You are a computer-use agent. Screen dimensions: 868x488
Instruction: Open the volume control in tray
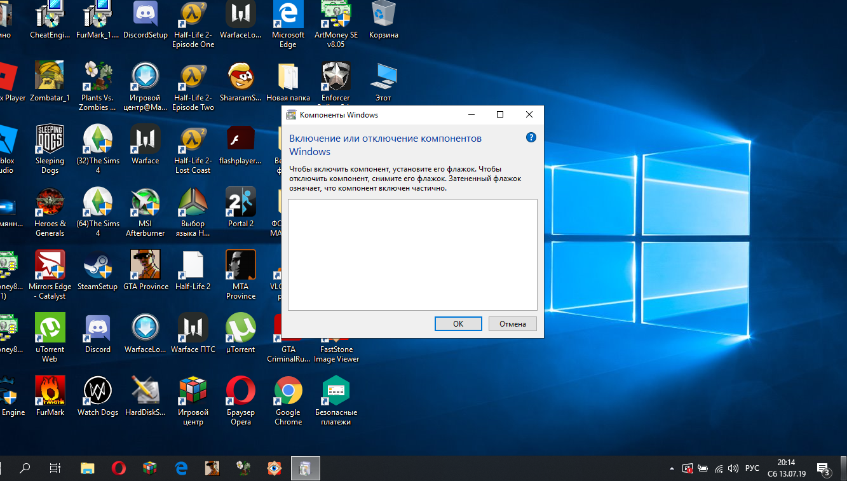tap(733, 469)
